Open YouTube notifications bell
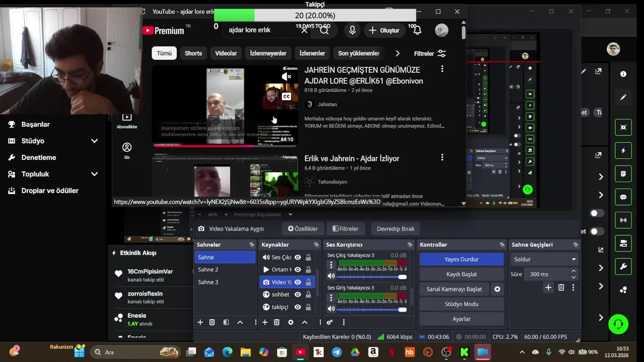The width and height of the screenshot is (644, 362). (417, 30)
